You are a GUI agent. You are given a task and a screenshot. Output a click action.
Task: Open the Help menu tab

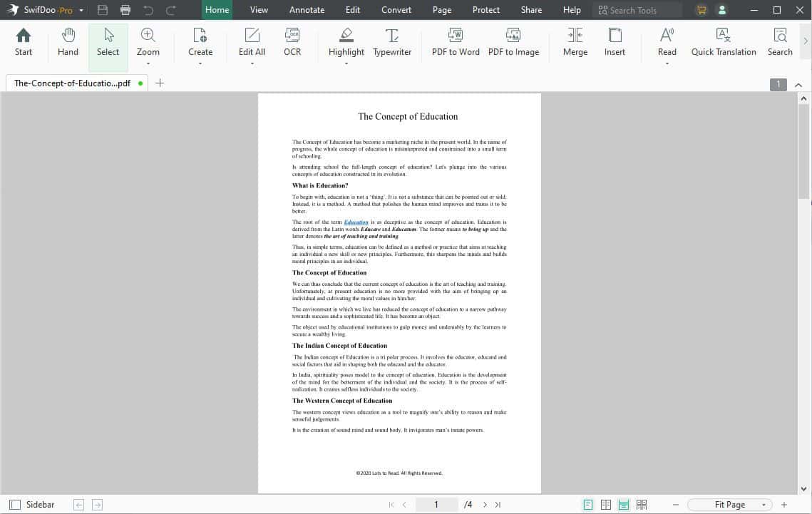point(572,10)
